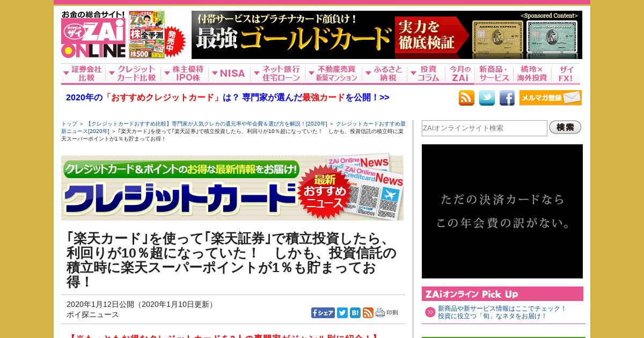Open the header RSS feed icon

[466, 98]
